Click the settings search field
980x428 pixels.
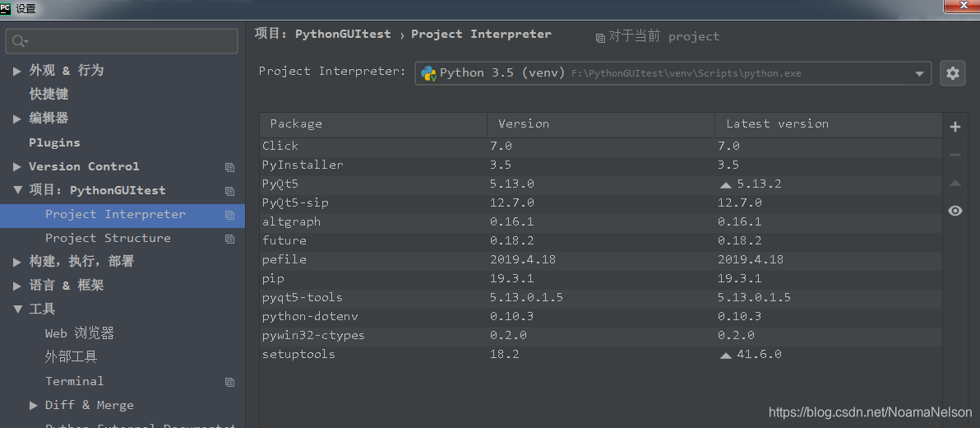tap(123, 40)
